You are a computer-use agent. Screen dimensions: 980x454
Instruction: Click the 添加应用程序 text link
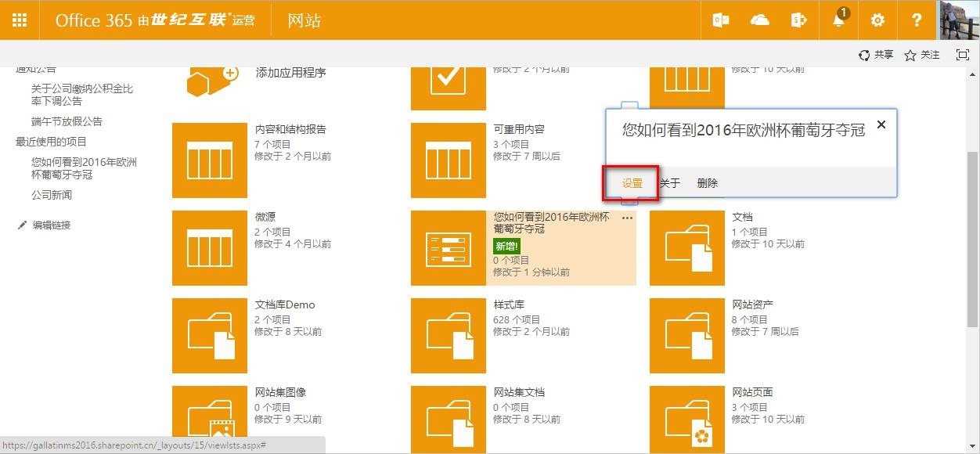point(290,73)
